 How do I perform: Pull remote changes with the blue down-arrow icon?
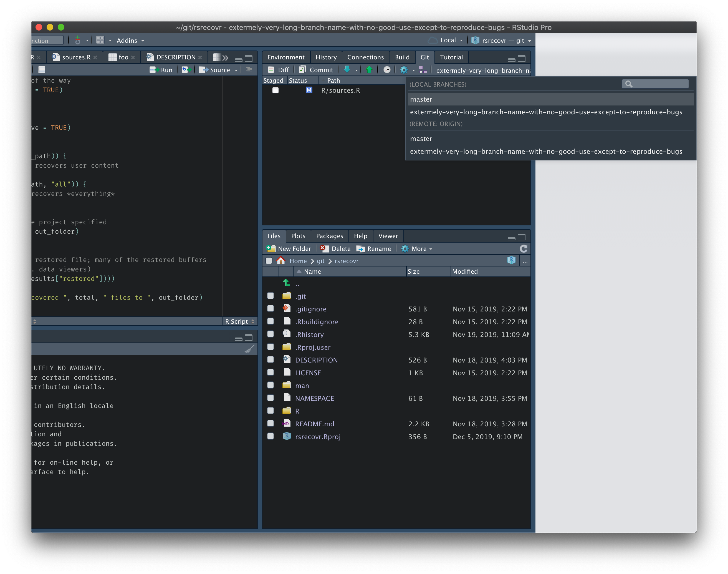tap(347, 70)
